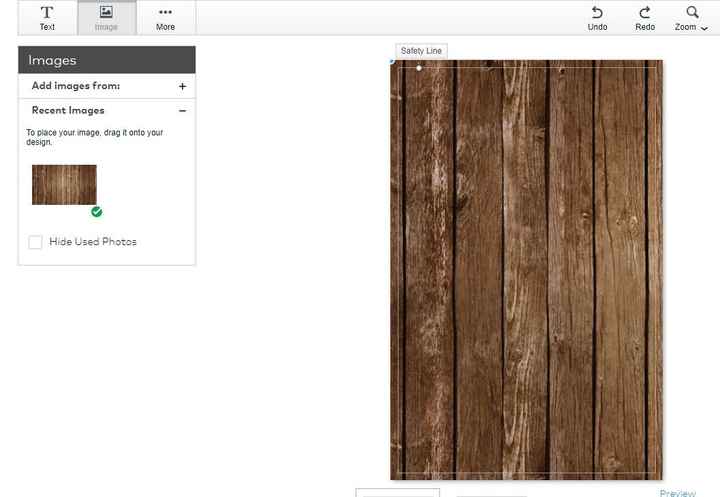Select the wood image on the canvas

[526, 270]
